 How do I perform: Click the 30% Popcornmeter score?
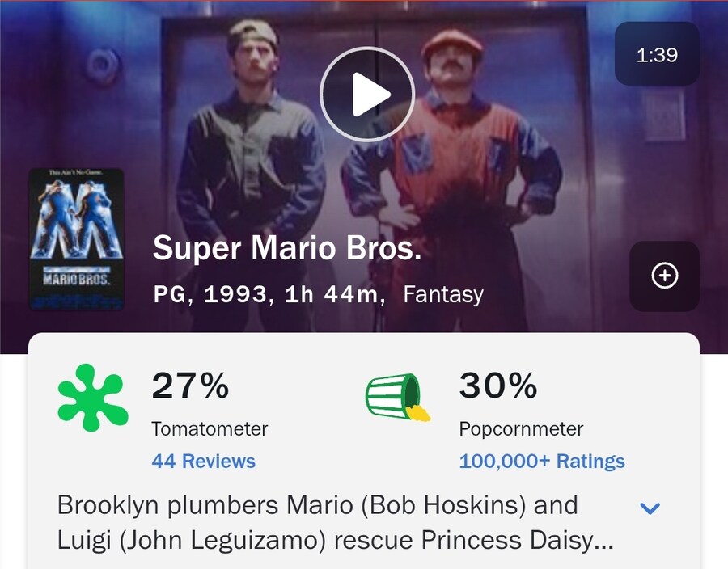[498, 386]
